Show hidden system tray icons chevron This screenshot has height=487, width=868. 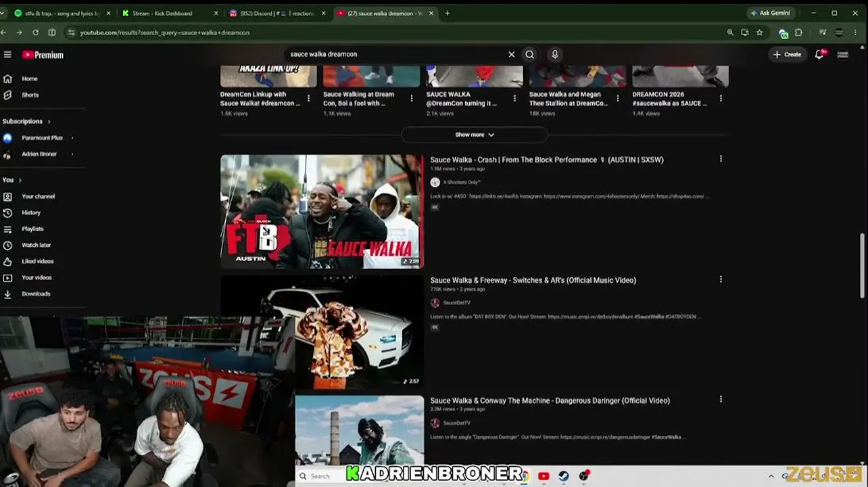point(770,476)
